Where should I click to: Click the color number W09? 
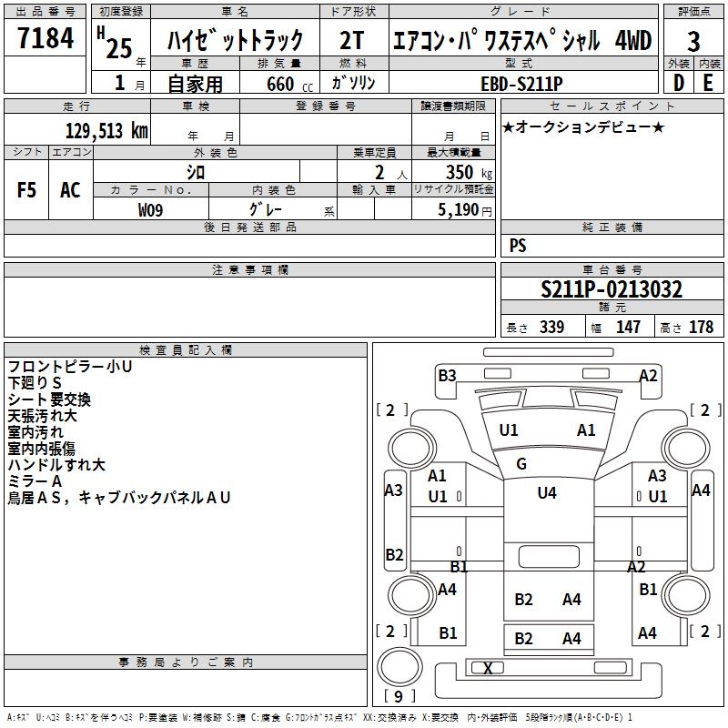coord(150,210)
